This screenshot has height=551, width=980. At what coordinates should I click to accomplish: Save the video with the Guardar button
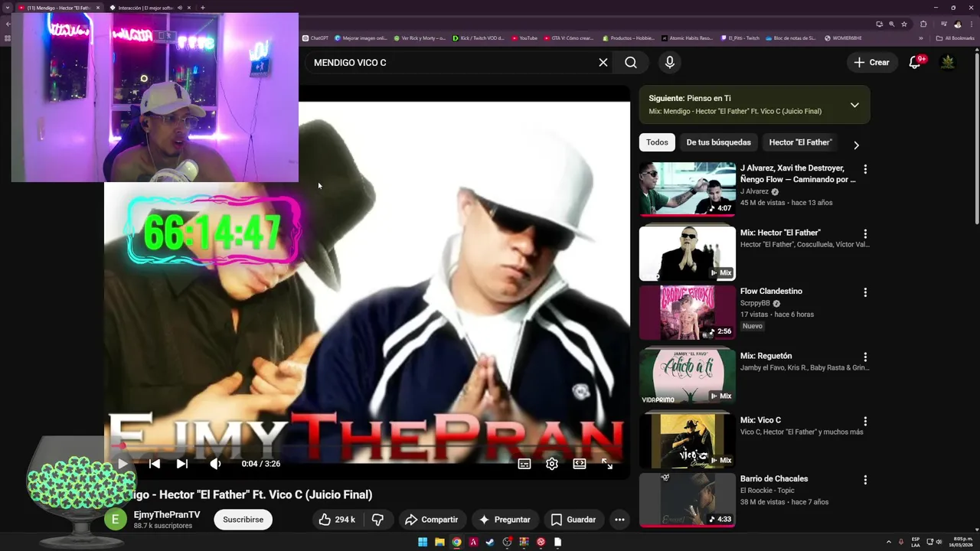point(573,520)
